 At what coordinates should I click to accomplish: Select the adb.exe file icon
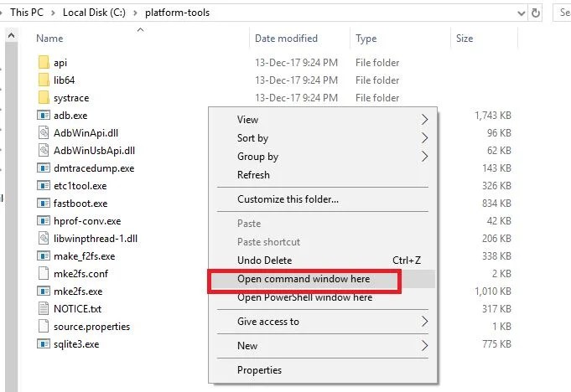pos(44,116)
